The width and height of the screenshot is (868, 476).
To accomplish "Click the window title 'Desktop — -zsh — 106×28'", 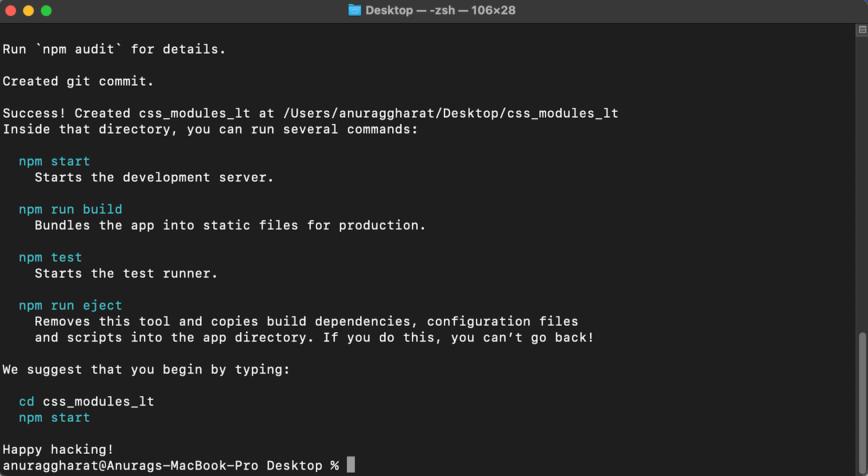I will point(439,10).
